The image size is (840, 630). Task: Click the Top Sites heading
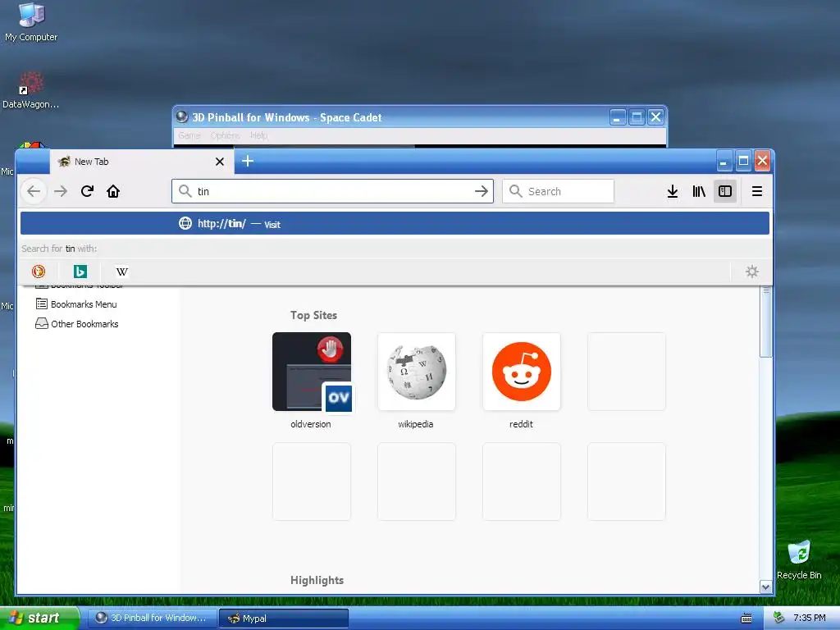coord(313,316)
